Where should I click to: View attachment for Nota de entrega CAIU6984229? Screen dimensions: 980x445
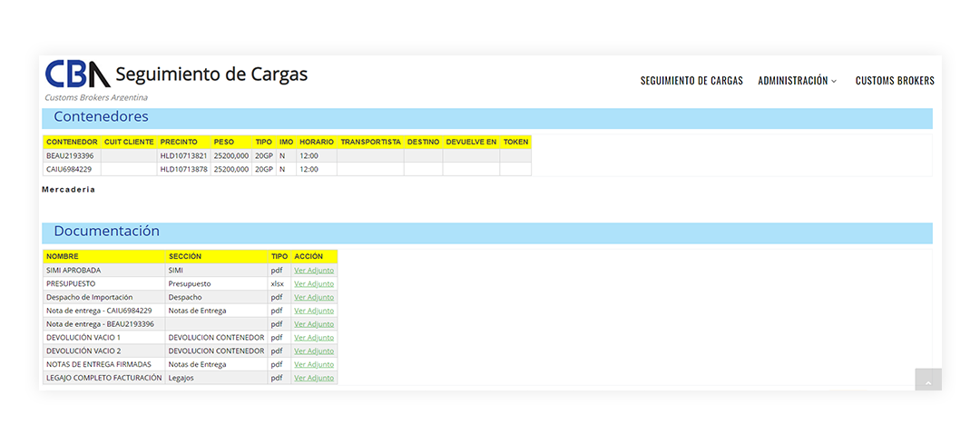click(314, 311)
